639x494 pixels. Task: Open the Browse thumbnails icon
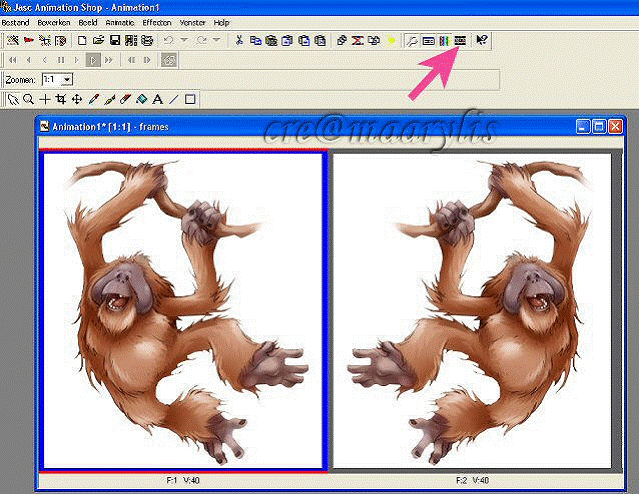(131, 40)
